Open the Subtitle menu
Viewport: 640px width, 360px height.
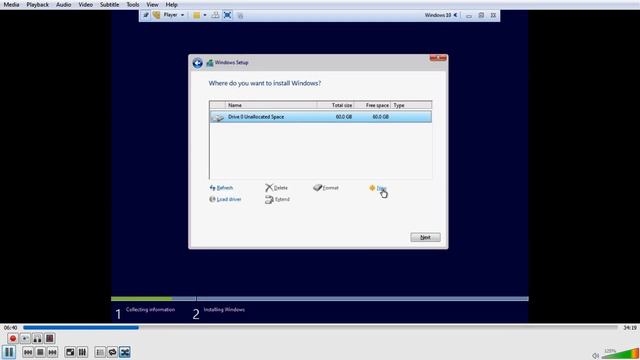pos(109,4)
